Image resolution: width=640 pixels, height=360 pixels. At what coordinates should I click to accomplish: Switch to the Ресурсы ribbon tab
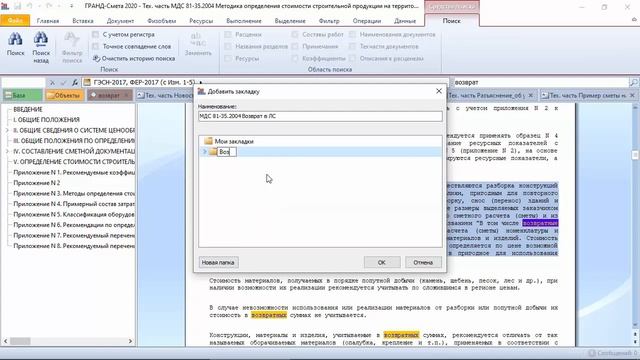[201, 21]
